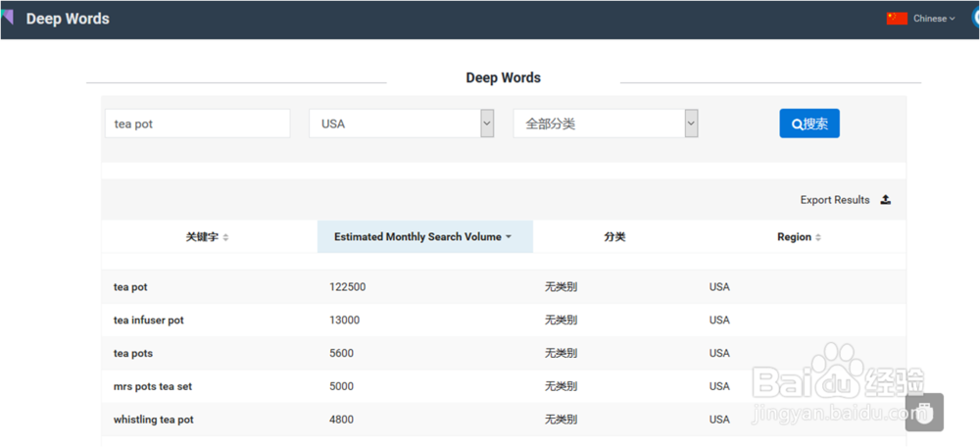Click the sort arrows next to 关键字
This screenshot has height=447, width=980.
point(225,237)
